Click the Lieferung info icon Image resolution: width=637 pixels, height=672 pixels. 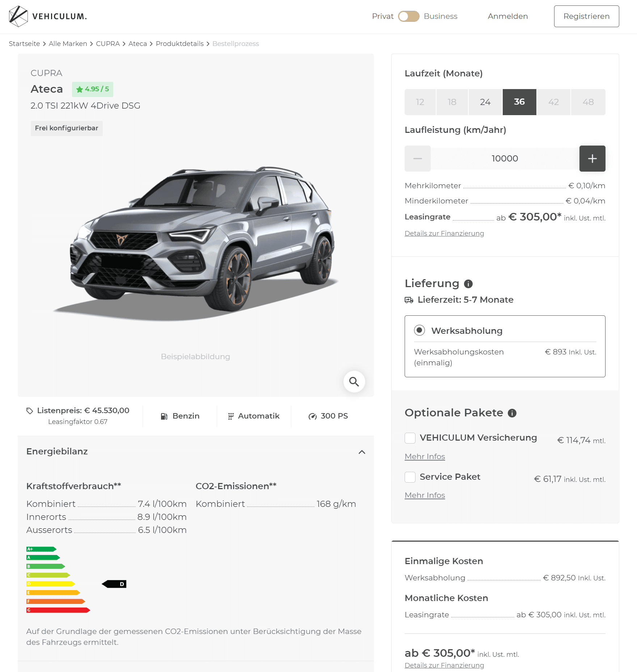click(x=468, y=284)
